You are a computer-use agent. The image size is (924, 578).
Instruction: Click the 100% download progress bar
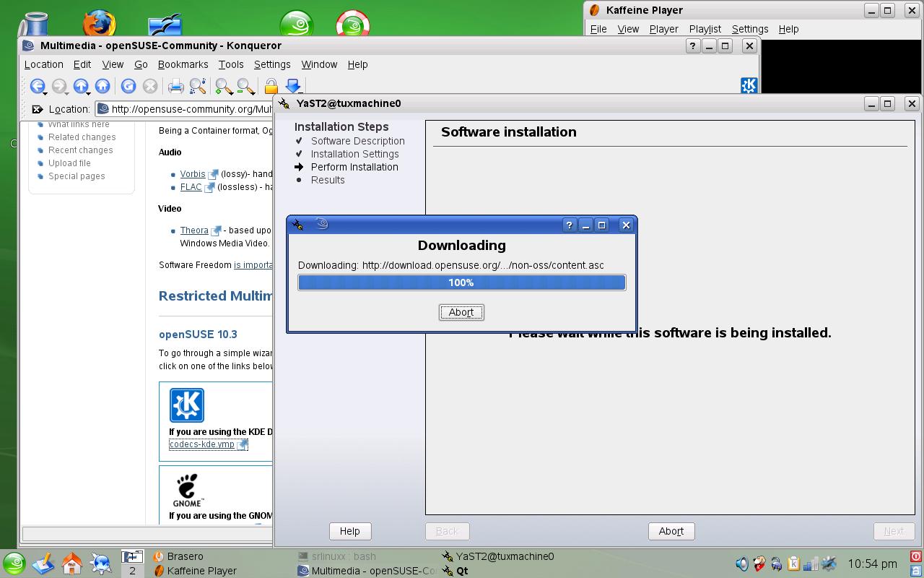click(462, 282)
